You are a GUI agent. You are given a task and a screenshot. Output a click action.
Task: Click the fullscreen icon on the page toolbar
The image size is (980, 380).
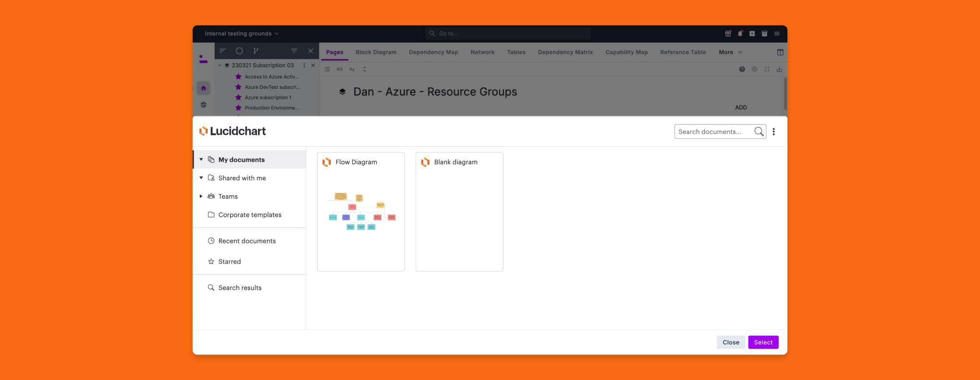[x=767, y=69]
